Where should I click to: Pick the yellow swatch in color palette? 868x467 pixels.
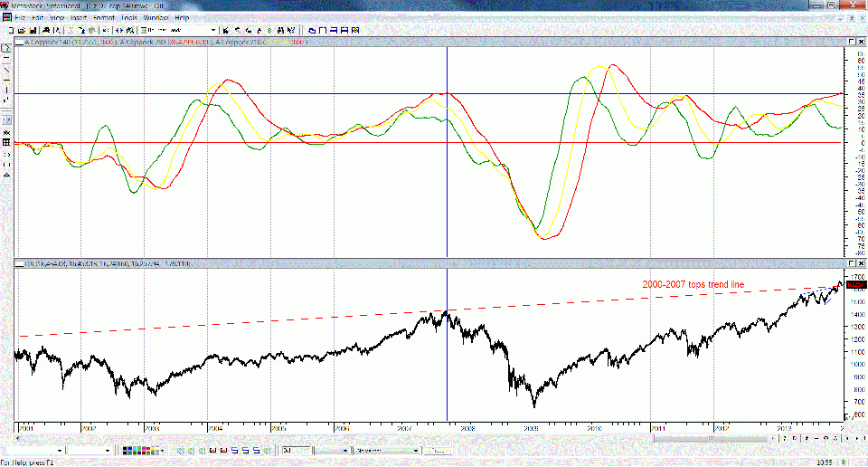[x=153, y=448]
